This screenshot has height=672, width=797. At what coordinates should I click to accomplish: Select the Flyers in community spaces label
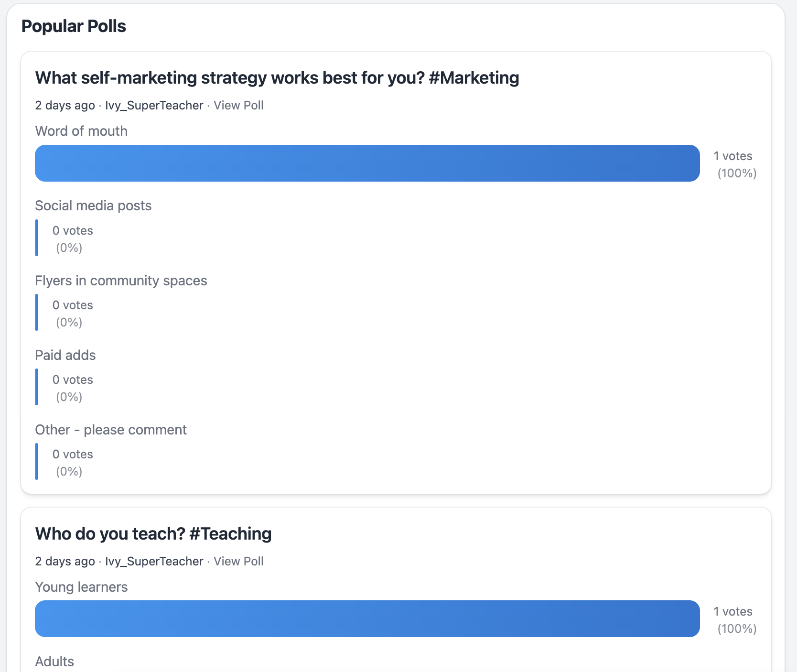point(121,281)
